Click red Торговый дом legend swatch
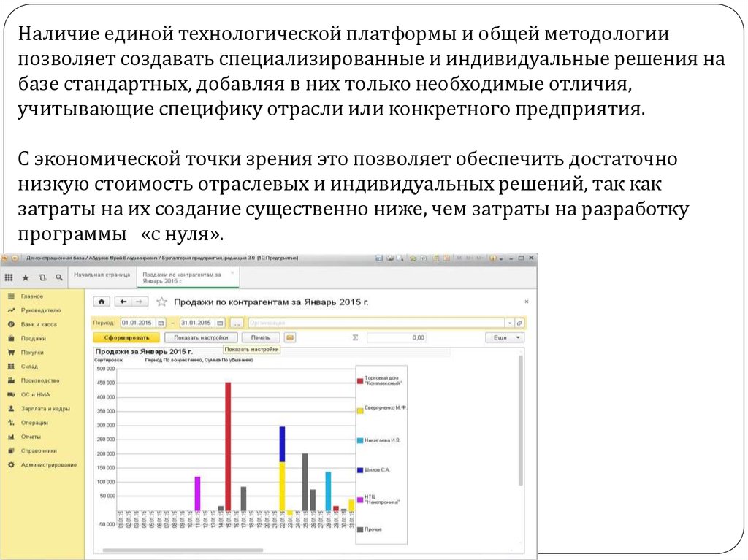 click(359, 380)
